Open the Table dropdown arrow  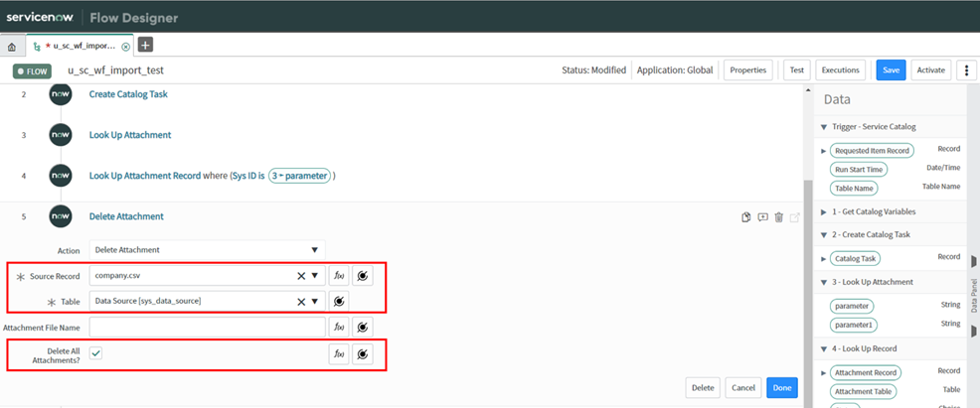coord(315,302)
